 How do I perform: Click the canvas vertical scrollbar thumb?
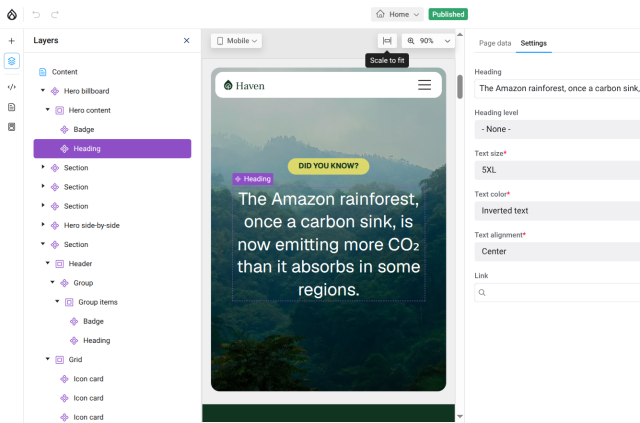click(460, 87)
